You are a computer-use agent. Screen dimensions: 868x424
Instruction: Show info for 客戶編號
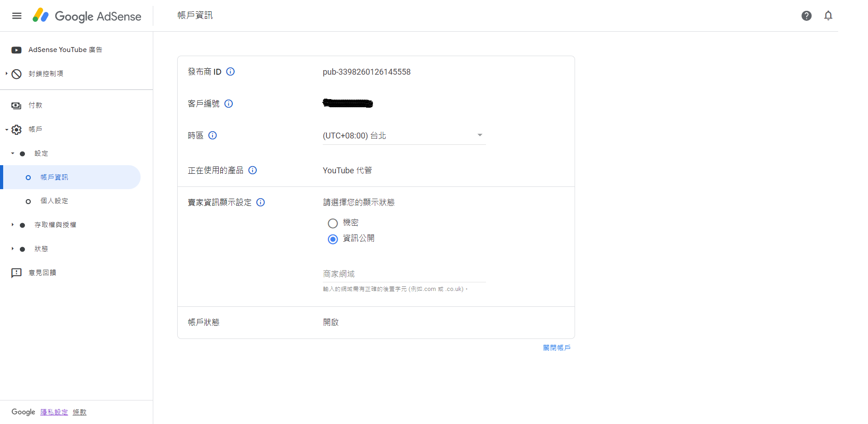(x=229, y=104)
